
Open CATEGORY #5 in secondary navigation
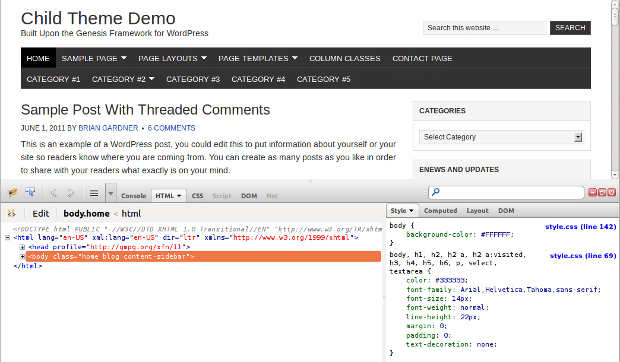(323, 79)
